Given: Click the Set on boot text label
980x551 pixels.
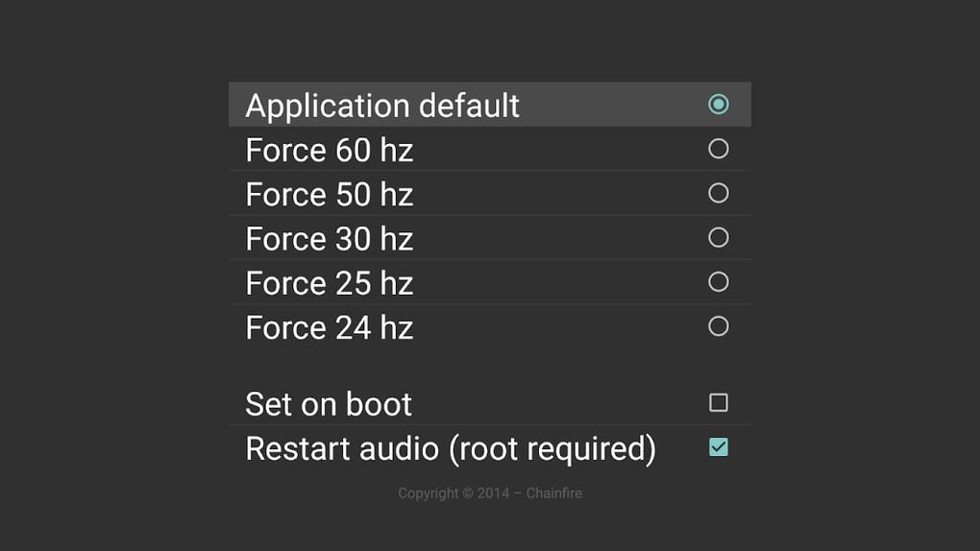Looking at the screenshot, I should coord(329,404).
